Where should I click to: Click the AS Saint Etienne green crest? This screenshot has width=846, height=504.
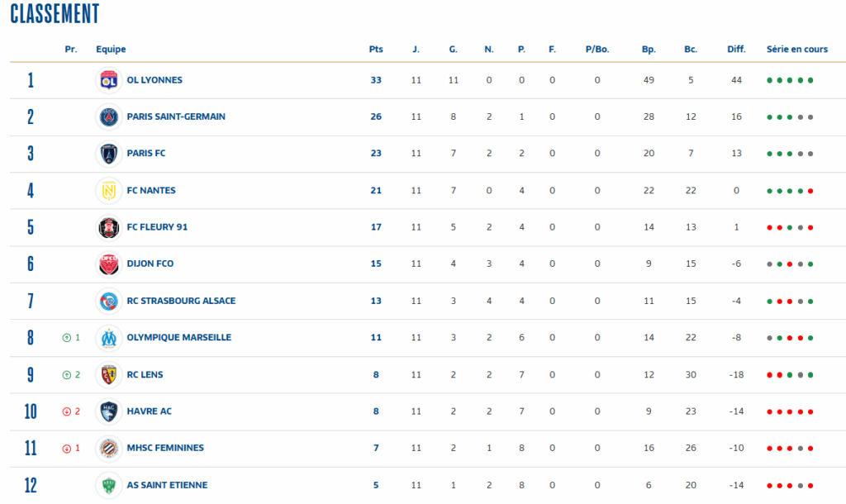tap(108, 485)
